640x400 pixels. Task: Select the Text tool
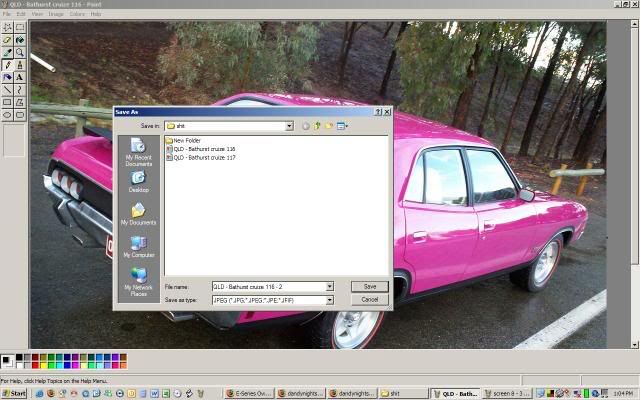[x=20, y=77]
